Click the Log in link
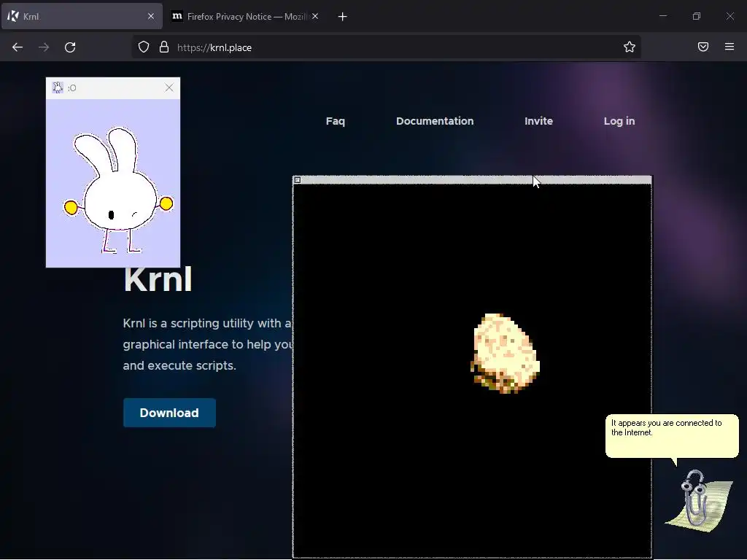Image resolution: width=747 pixels, height=560 pixels. 619,121
